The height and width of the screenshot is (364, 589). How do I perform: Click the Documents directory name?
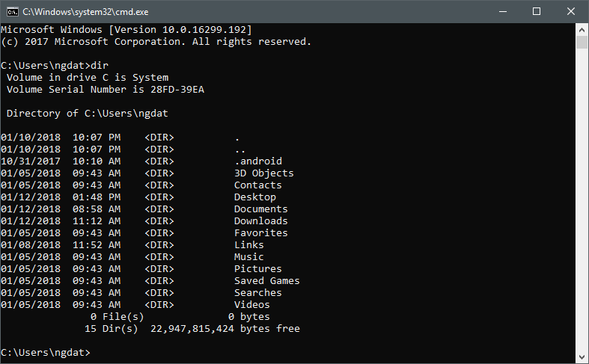pyautogui.click(x=260, y=209)
